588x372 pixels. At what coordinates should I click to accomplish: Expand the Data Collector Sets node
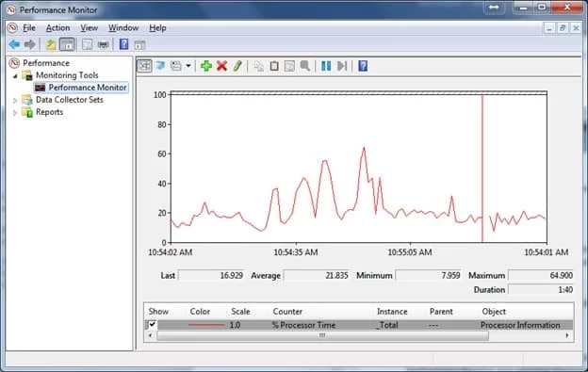coord(15,101)
